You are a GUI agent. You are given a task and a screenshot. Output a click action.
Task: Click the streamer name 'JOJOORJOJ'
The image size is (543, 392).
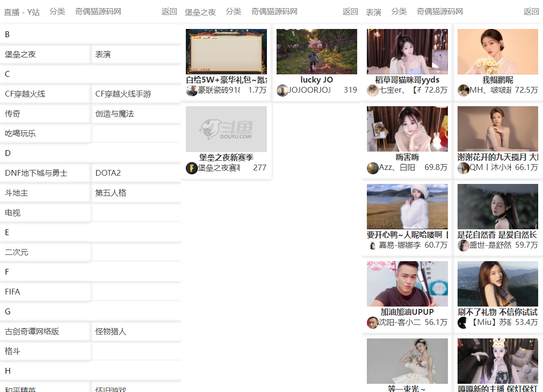point(309,90)
